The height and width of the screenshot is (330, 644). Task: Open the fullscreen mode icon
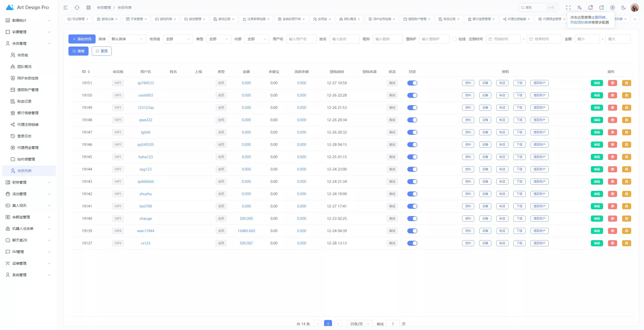click(x=568, y=8)
